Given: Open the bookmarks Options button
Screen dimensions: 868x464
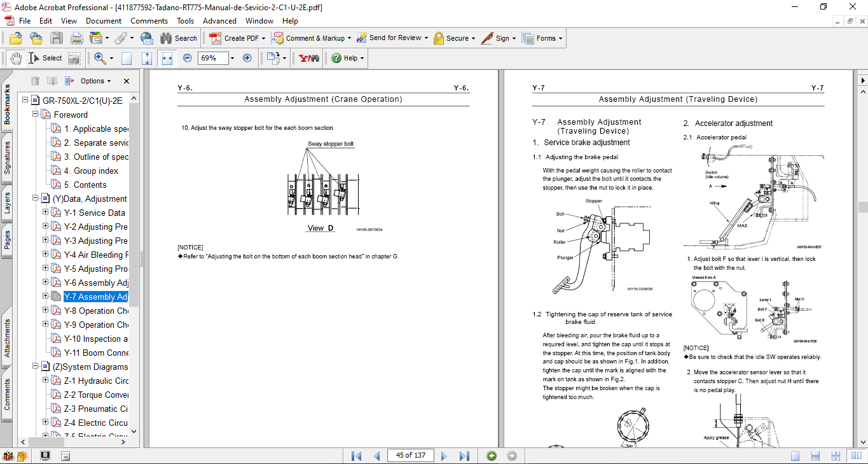Looking at the screenshot, I should 95,81.
